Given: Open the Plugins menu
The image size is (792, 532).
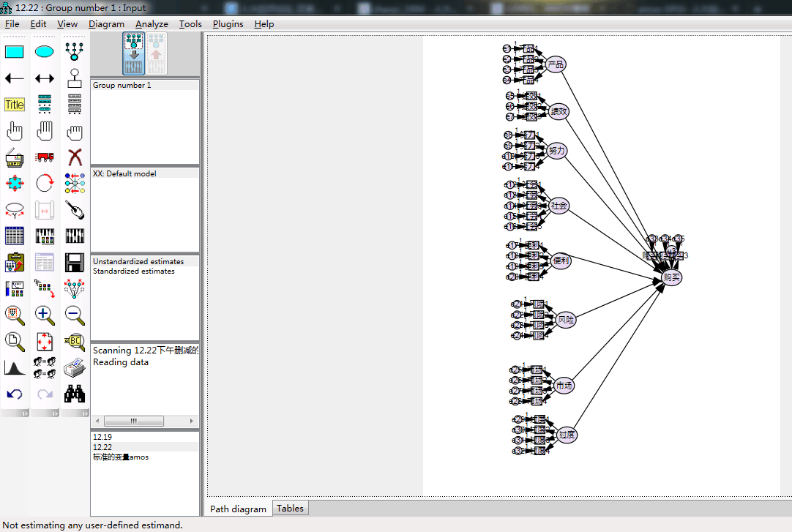Looking at the screenshot, I should (x=228, y=23).
